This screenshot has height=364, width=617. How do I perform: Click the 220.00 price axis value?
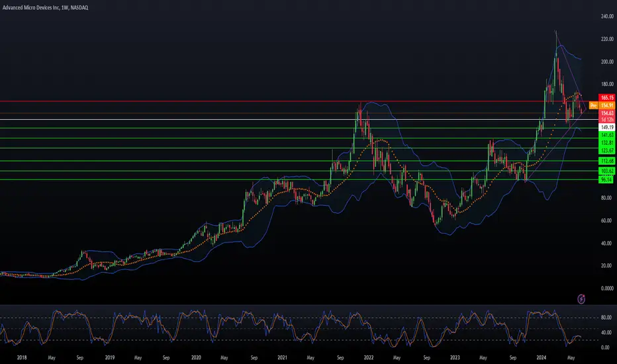[x=607, y=39]
